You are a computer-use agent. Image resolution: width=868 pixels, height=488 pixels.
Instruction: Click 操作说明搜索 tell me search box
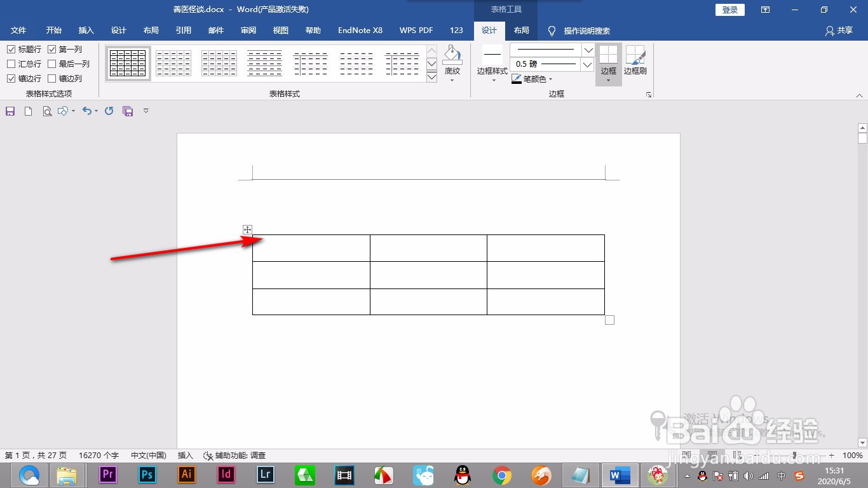[587, 30]
